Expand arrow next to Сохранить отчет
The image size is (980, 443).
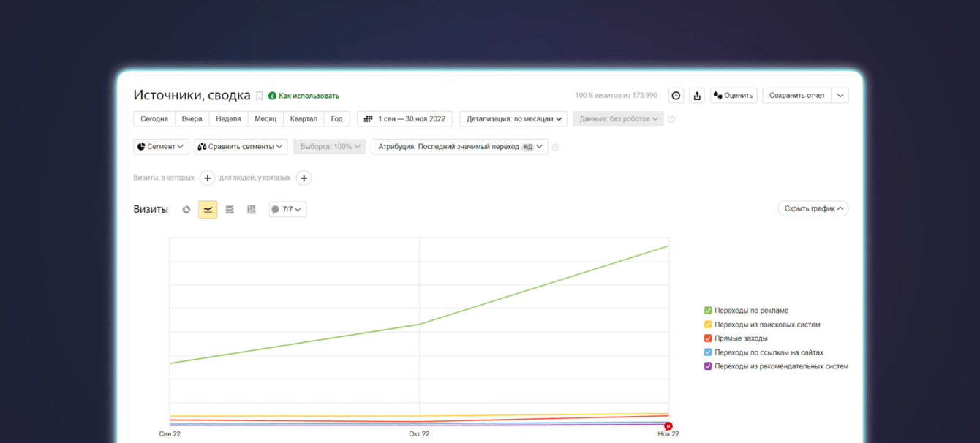[840, 96]
